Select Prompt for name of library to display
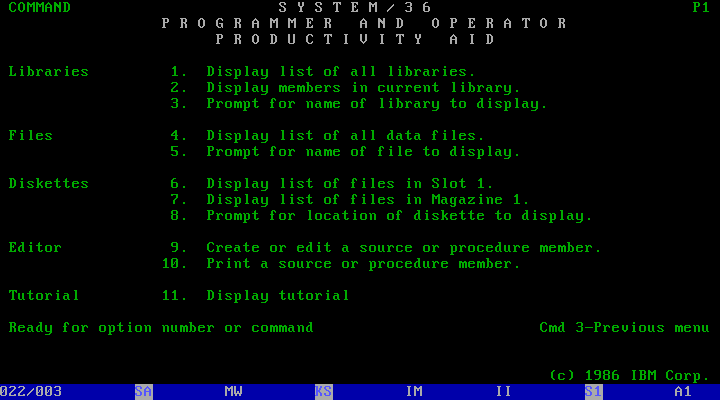 376,104
